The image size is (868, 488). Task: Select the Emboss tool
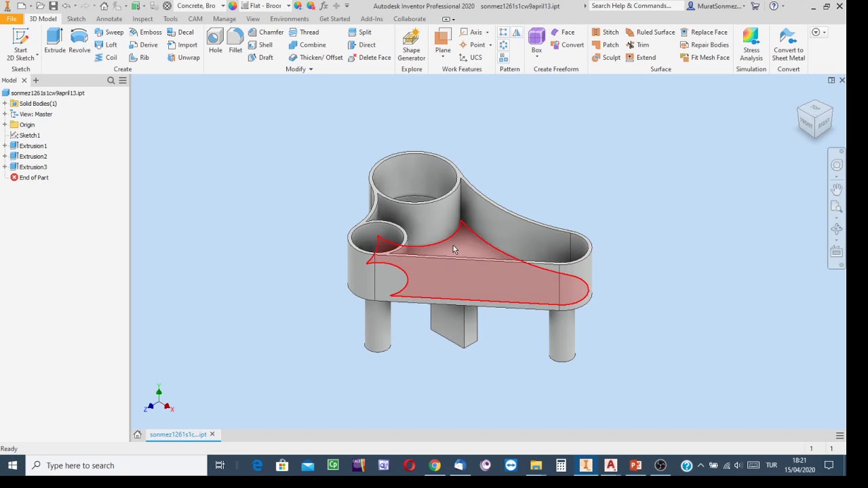click(145, 32)
